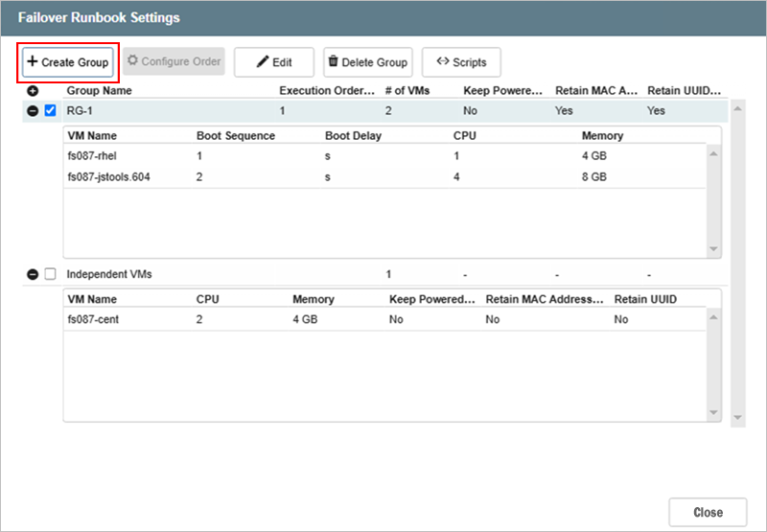This screenshot has width=767, height=532.
Task: Sort by Group Name column header
Action: (99, 91)
